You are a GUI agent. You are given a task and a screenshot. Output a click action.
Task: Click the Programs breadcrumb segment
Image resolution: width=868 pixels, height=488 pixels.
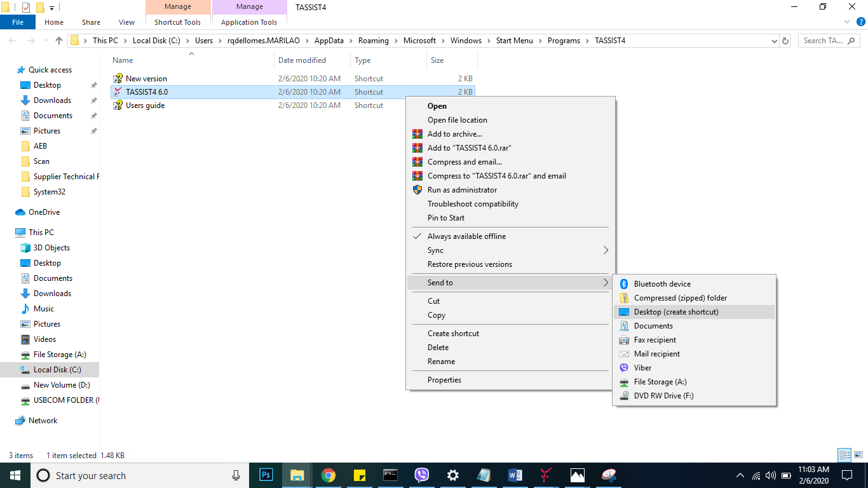click(x=564, y=41)
